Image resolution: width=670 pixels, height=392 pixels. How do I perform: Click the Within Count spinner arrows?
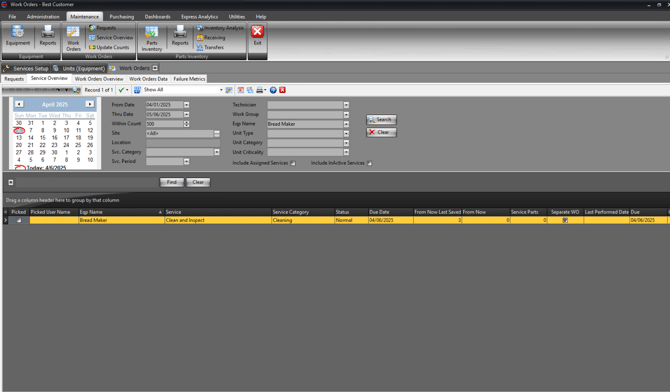pos(186,124)
